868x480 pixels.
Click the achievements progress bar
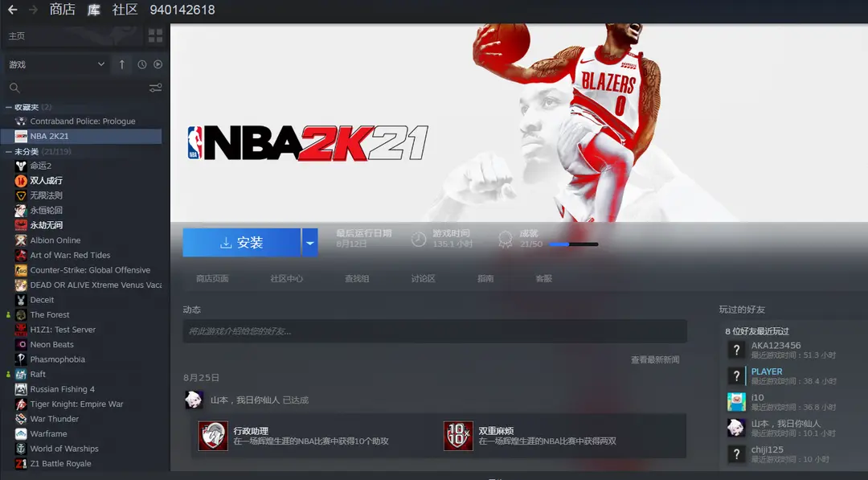coord(574,244)
